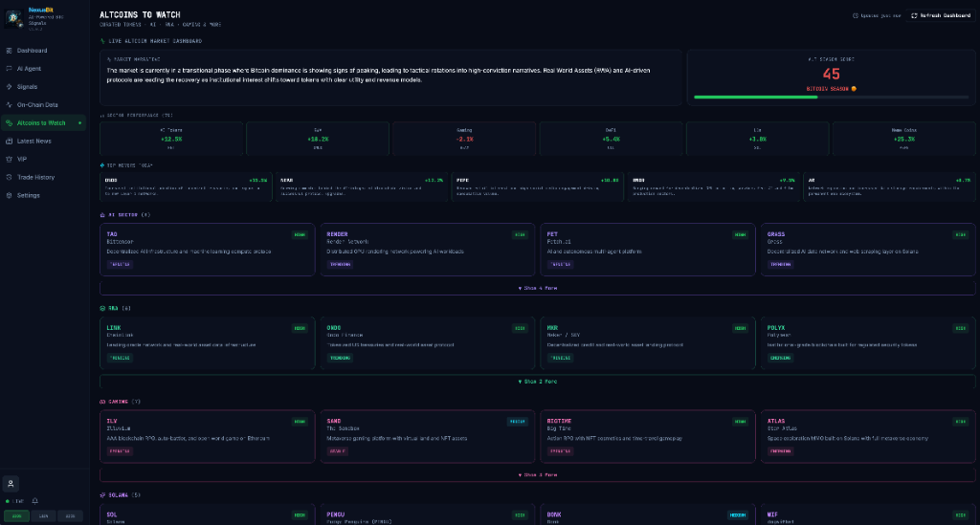Click the Gaming -2.1% sector tile
This screenshot has height=525, width=980.
pyautogui.click(x=464, y=139)
